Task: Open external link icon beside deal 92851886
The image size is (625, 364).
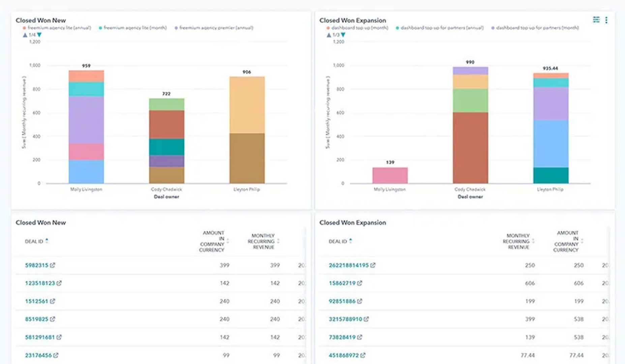Action: click(360, 301)
